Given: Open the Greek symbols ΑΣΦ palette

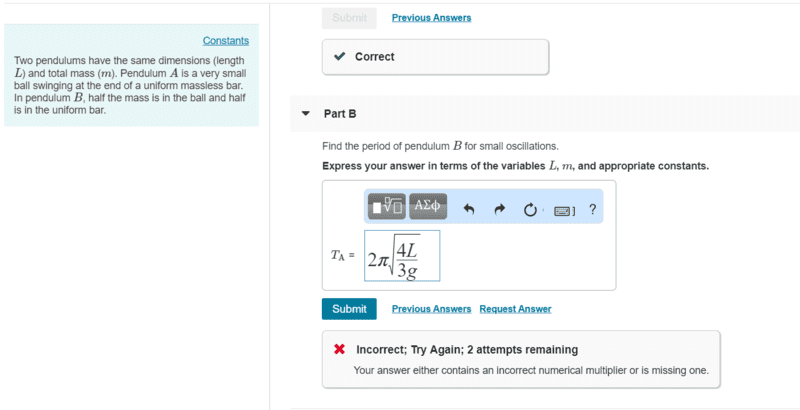Looking at the screenshot, I should pos(428,208).
